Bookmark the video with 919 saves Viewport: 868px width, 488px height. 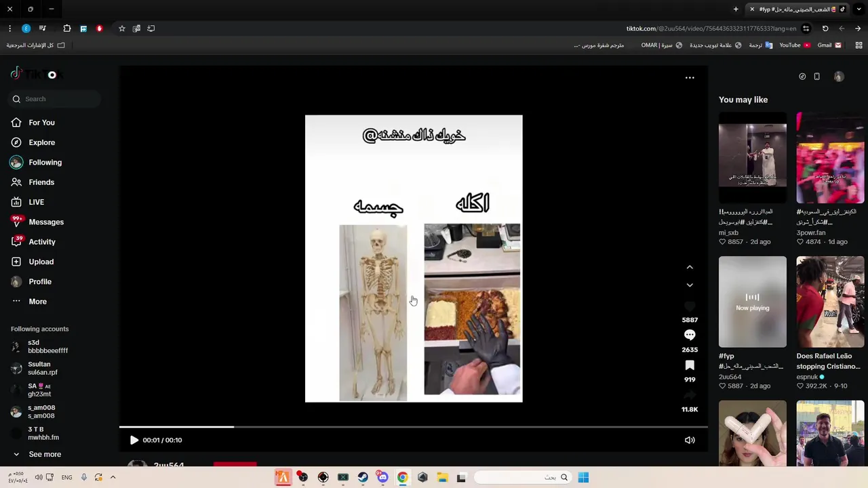tap(690, 365)
